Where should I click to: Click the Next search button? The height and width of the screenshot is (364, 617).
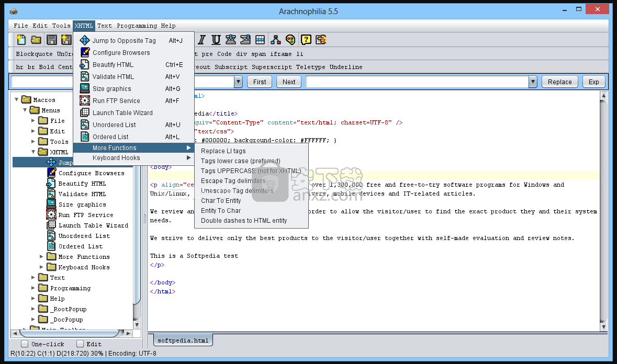[289, 82]
